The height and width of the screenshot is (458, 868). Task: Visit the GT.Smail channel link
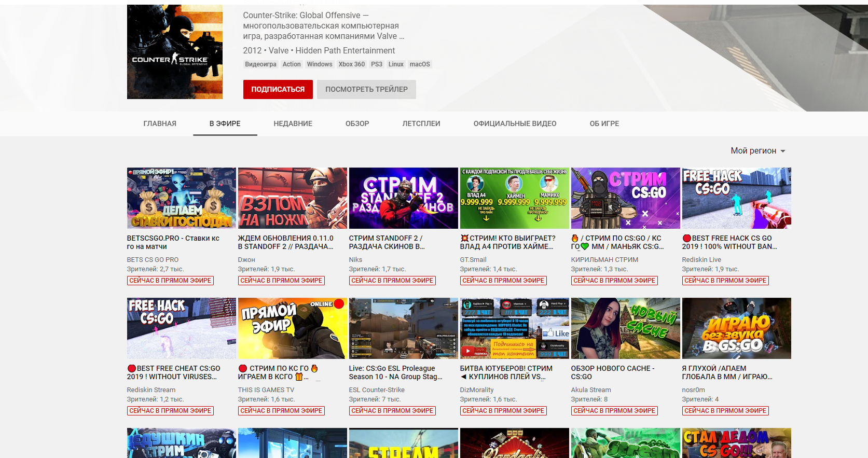coord(473,260)
